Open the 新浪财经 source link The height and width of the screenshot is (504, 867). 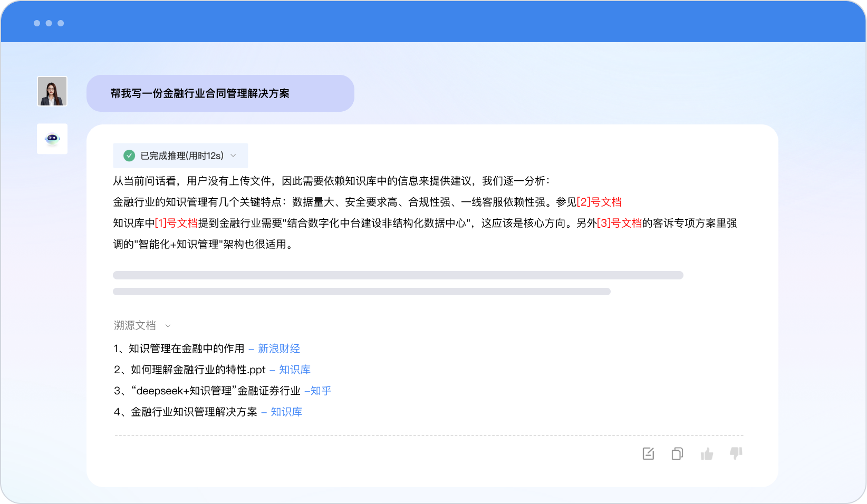(278, 348)
